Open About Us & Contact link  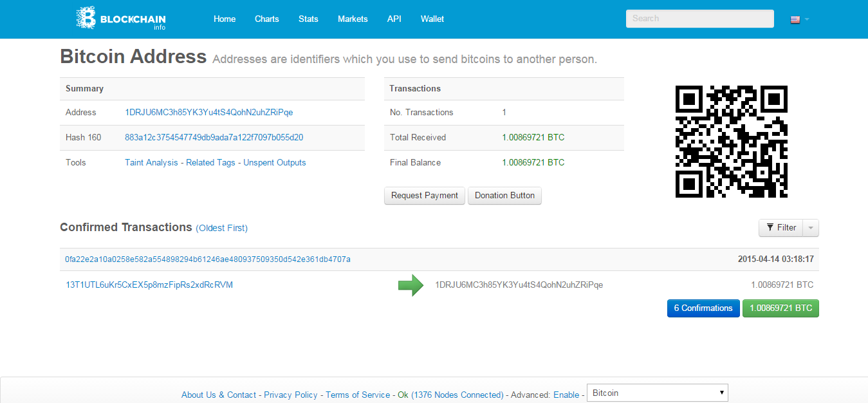[x=219, y=395]
